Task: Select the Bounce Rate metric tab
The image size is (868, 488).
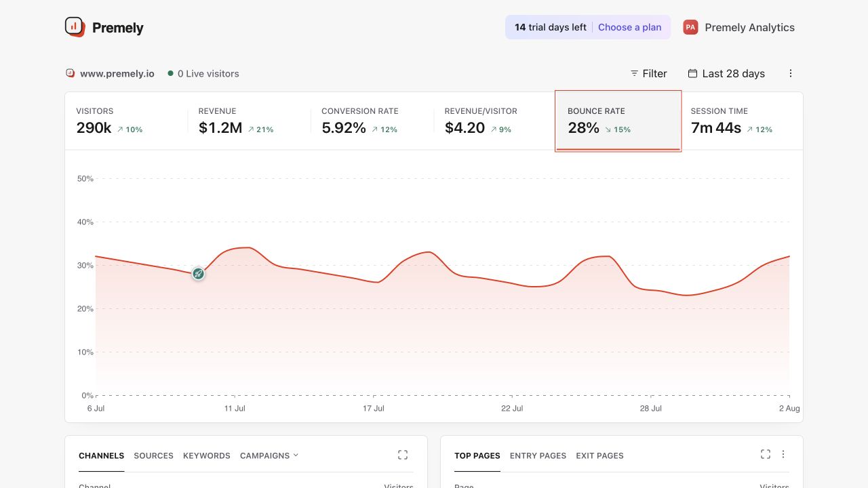Action: [x=618, y=121]
